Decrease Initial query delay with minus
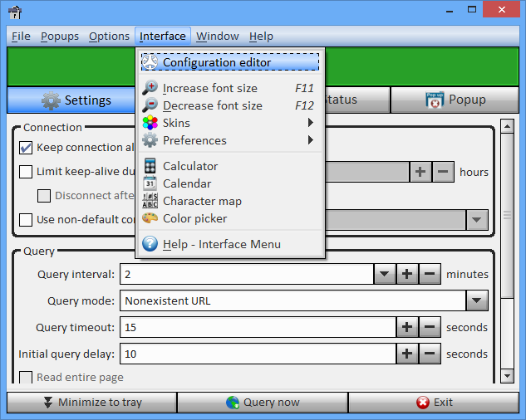Viewport: 526px width, 420px height. point(430,354)
